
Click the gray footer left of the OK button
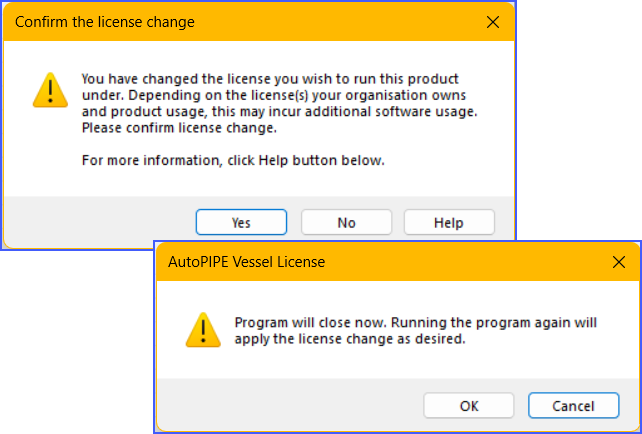point(290,405)
